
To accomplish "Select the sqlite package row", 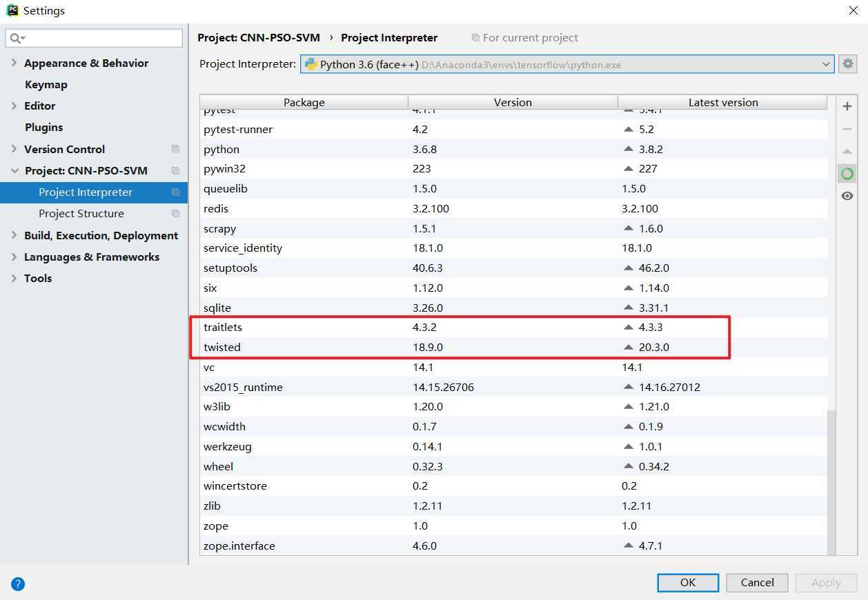I will (x=514, y=308).
